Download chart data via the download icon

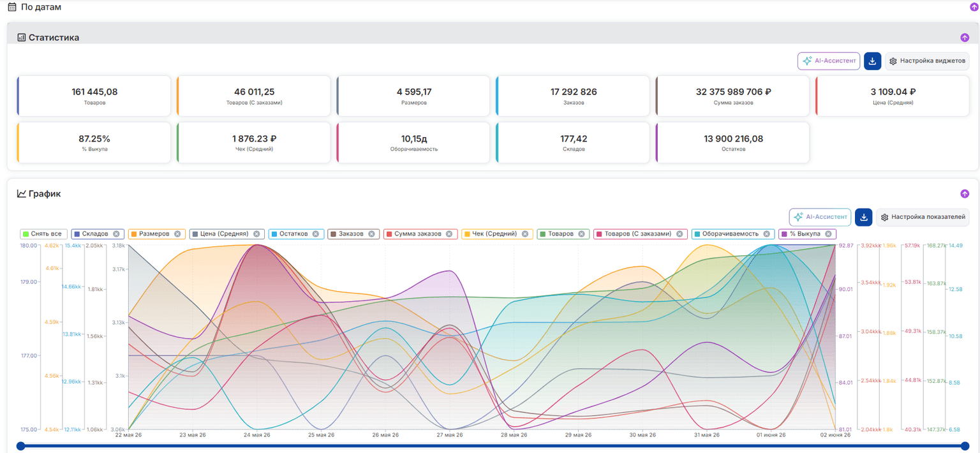863,217
